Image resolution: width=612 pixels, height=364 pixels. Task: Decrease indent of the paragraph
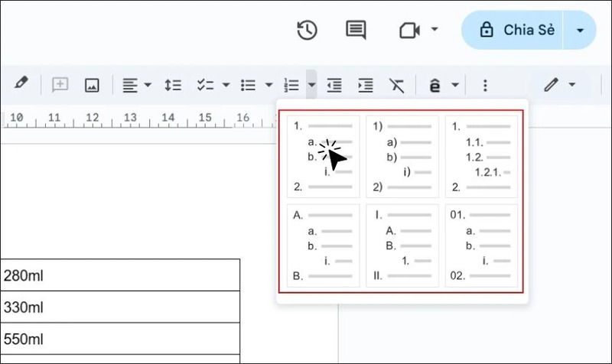point(334,85)
